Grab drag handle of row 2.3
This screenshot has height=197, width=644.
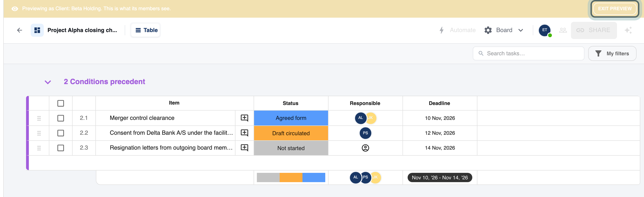39,148
